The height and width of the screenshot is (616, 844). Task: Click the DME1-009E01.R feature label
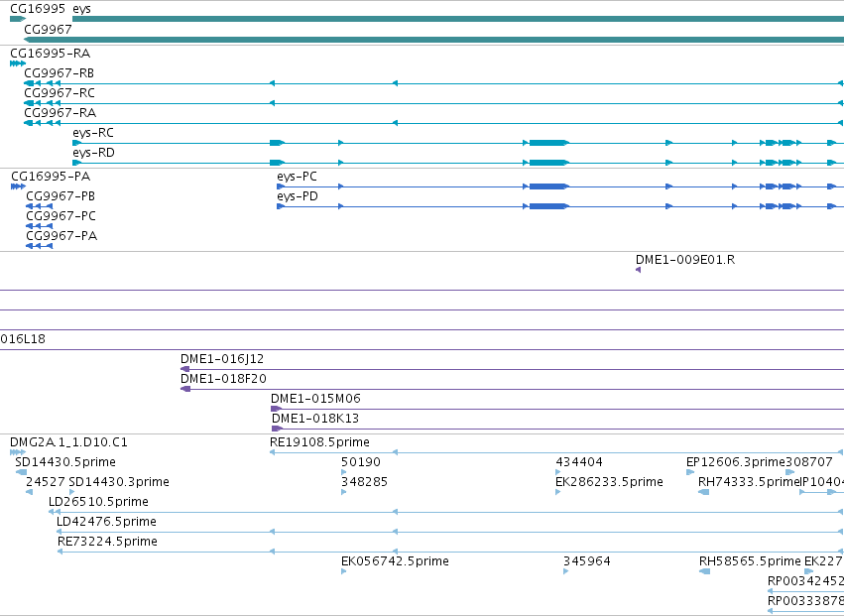point(685,260)
